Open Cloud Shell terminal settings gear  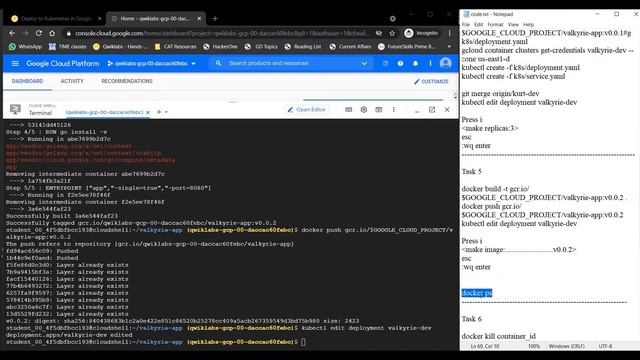[x=364, y=110]
